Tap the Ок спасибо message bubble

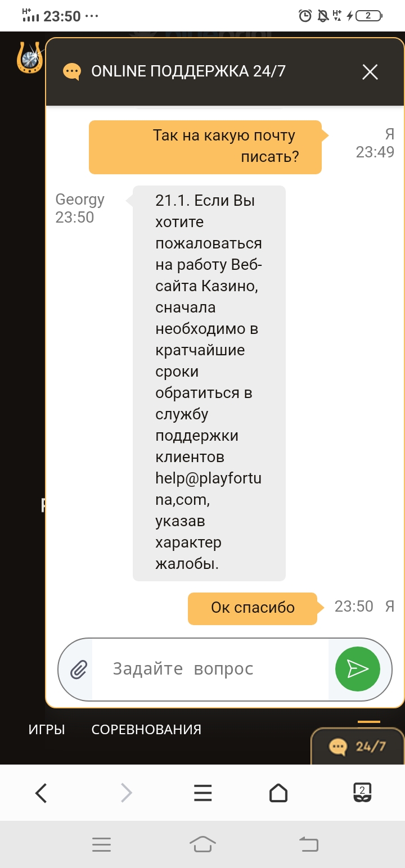click(x=253, y=608)
